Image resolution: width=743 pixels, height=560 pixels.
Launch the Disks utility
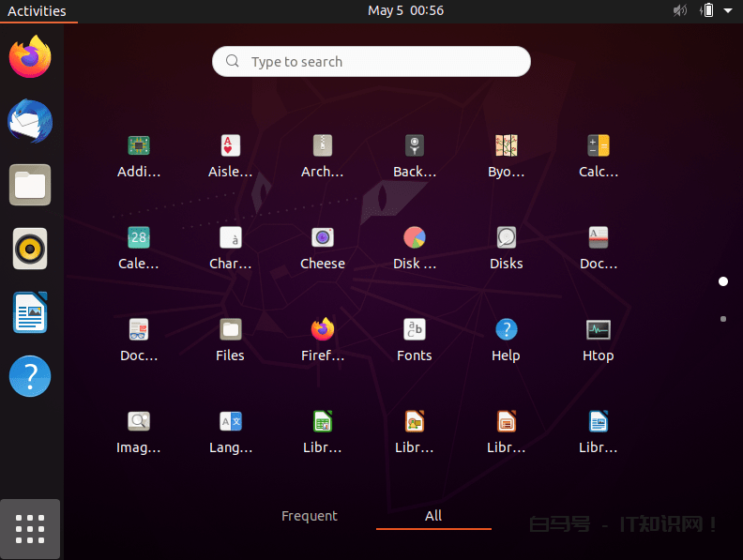coord(506,238)
